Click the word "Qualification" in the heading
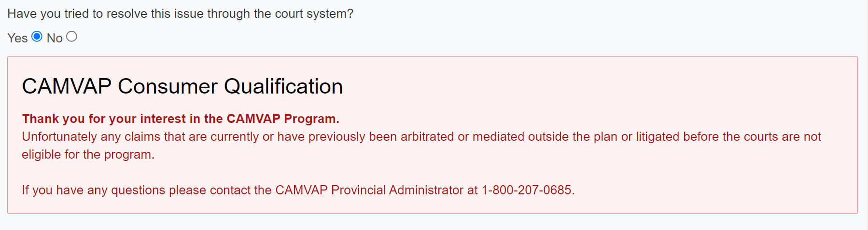 point(283,86)
